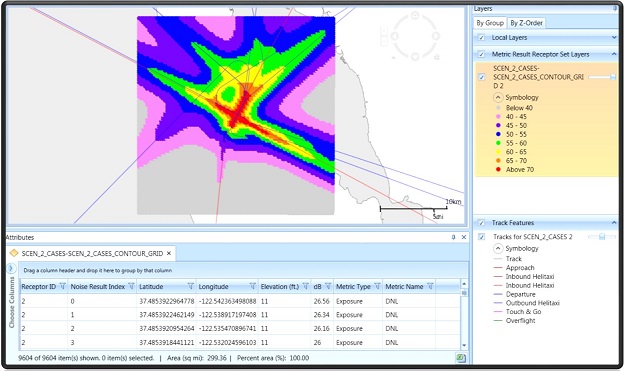625x371 pixels.
Task: Collapse Metric Result Receptor Set Layers group
Action: [614, 54]
